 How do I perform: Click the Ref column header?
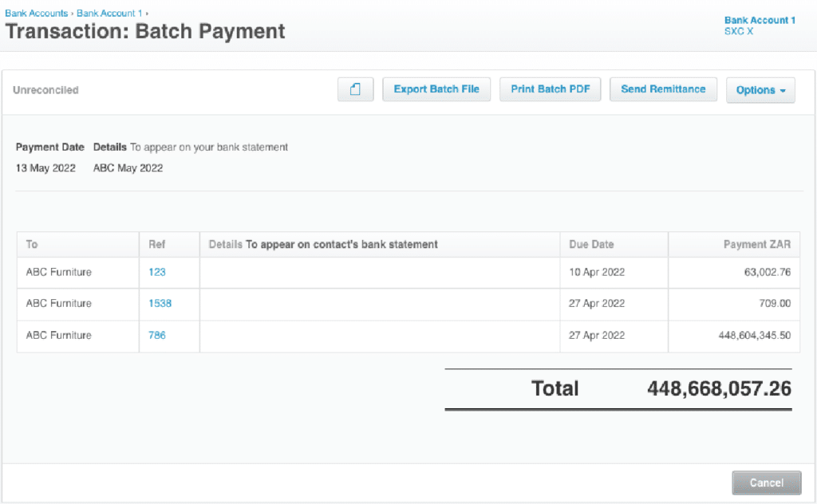(x=156, y=244)
